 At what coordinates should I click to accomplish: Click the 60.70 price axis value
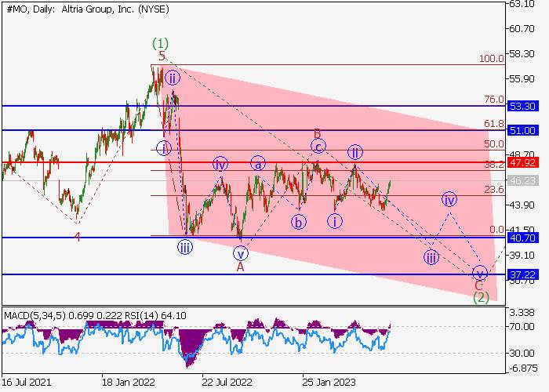coord(522,28)
